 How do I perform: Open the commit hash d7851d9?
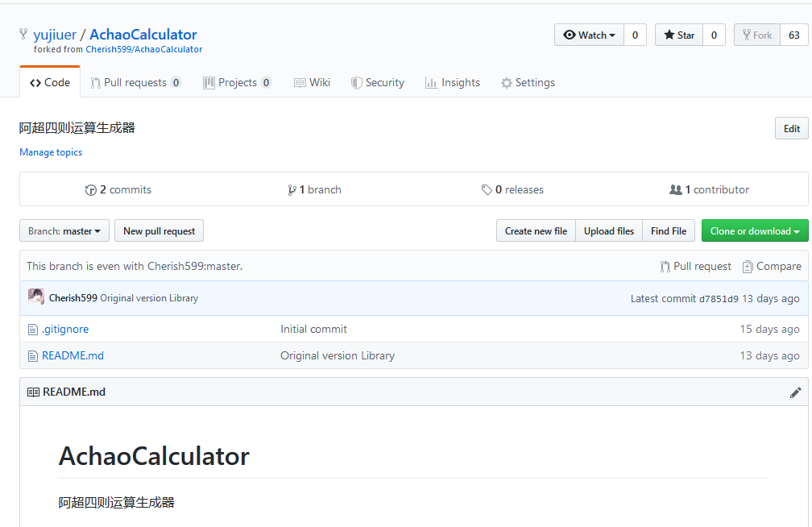pos(719,298)
